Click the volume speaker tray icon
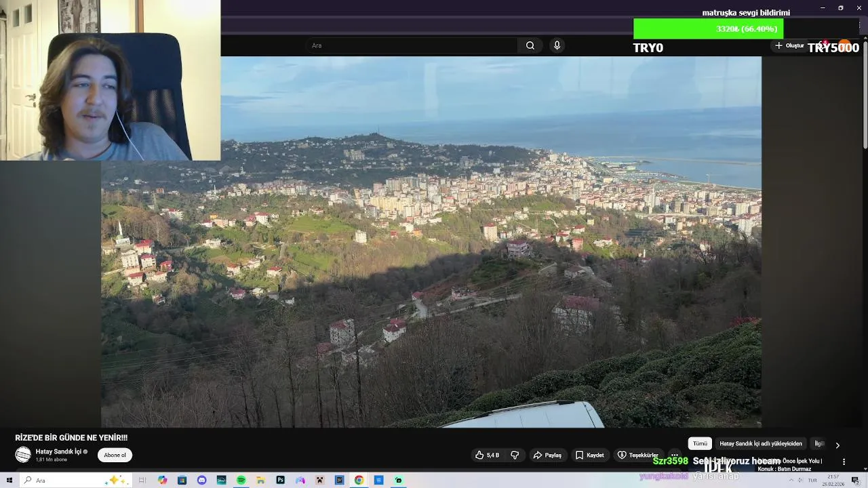868x488 pixels. coord(800,480)
